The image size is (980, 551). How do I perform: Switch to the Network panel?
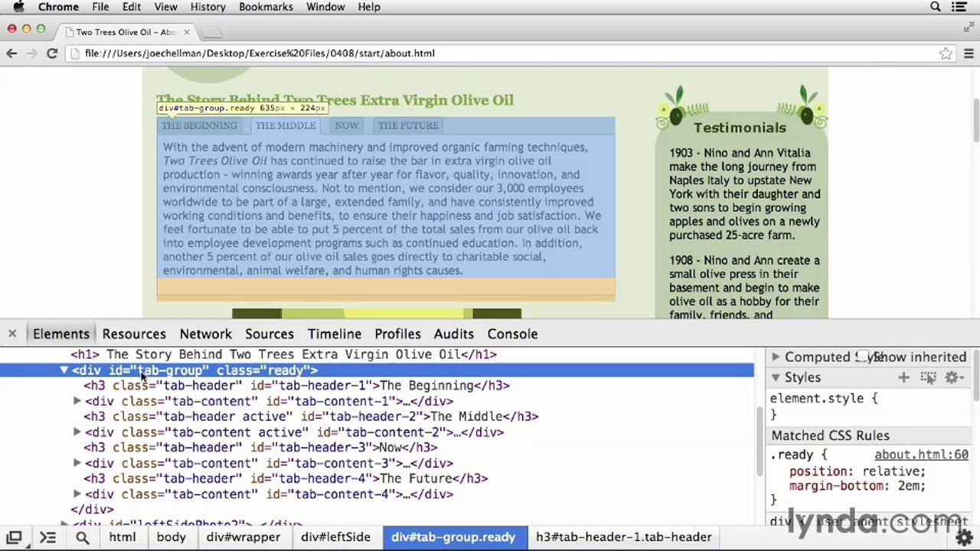(x=205, y=334)
